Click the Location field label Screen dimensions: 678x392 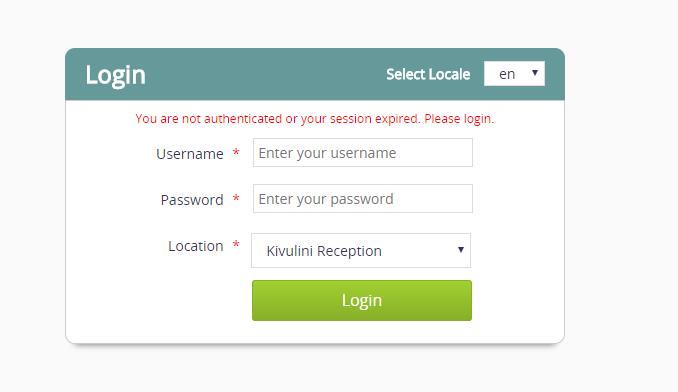[195, 246]
